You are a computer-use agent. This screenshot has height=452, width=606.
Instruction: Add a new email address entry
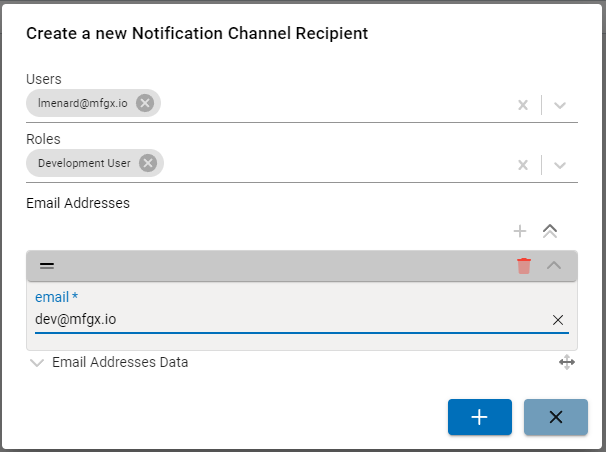pos(519,231)
